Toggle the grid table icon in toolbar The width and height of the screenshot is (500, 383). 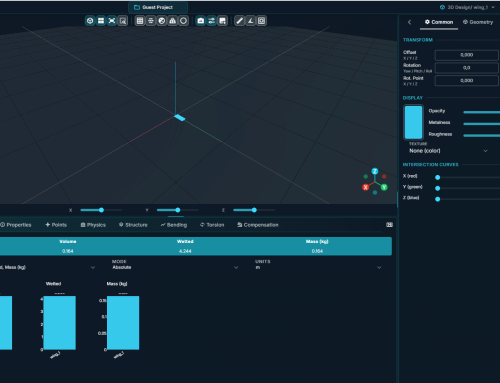pyautogui.click(x=140, y=21)
